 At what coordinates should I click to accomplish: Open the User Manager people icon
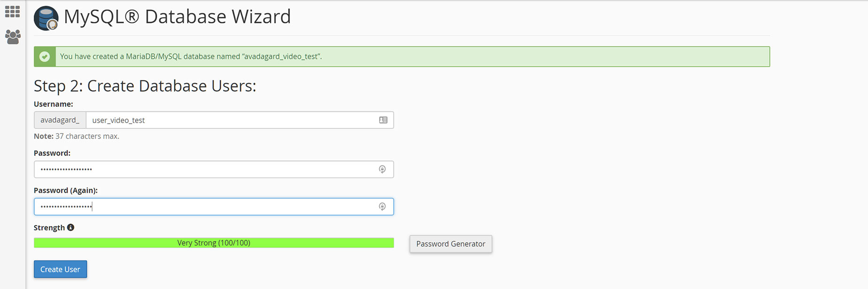point(13,37)
